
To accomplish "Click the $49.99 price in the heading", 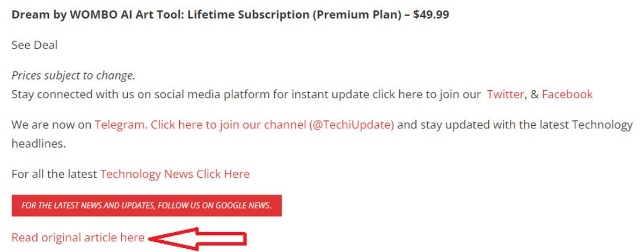I will (x=431, y=15).
